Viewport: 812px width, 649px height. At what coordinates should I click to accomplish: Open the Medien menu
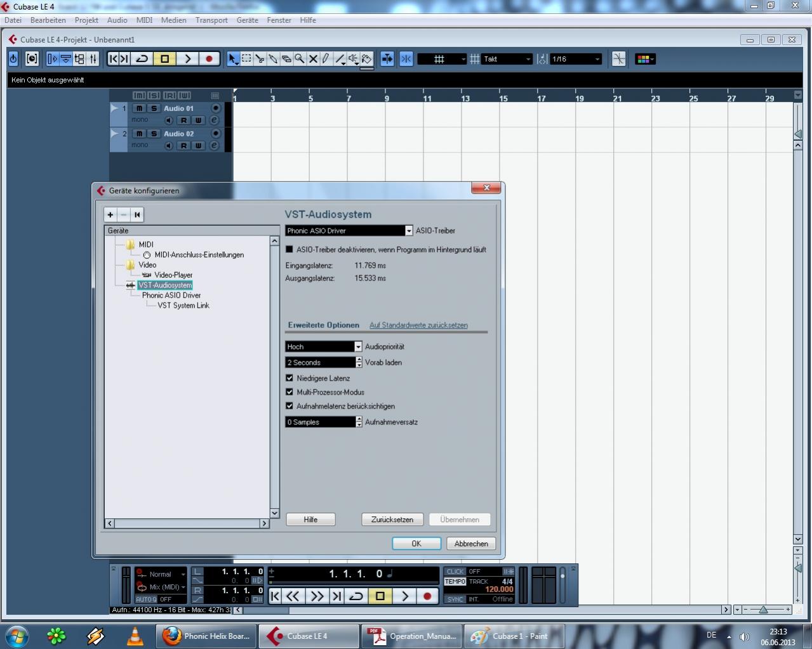[173, 20]
